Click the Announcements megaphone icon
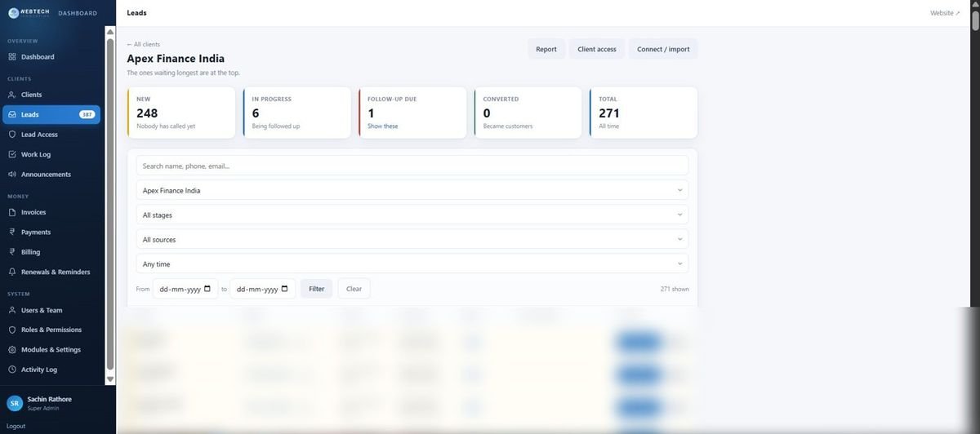The height and width of the screenshot is (434, 980). [x=12, y=175]
